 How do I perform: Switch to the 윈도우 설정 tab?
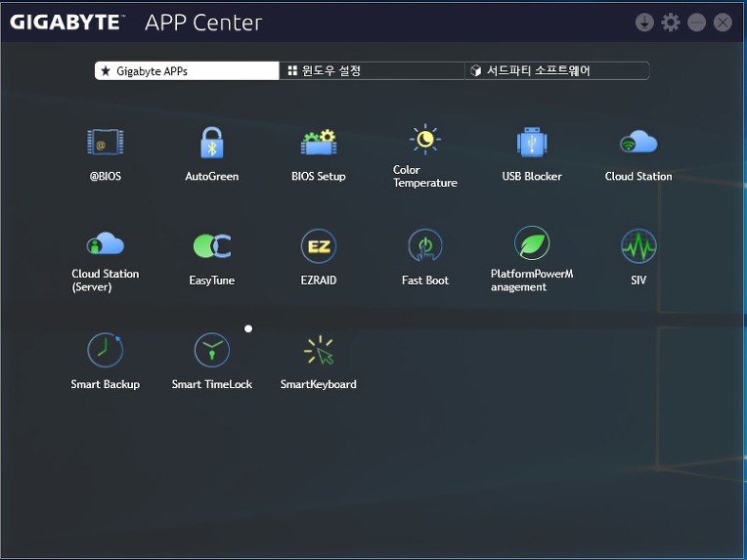coord(372,71)
